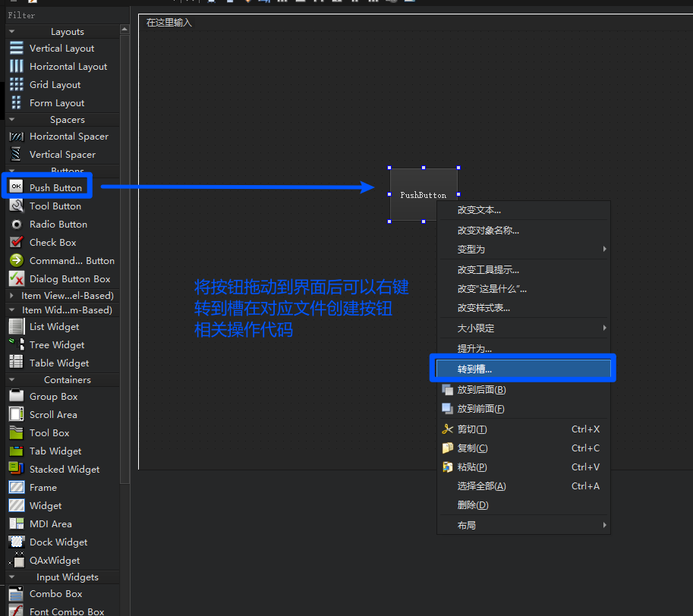693x616 pixels.
Task: Select the Tab Widget icon
Action: [17, 451]
